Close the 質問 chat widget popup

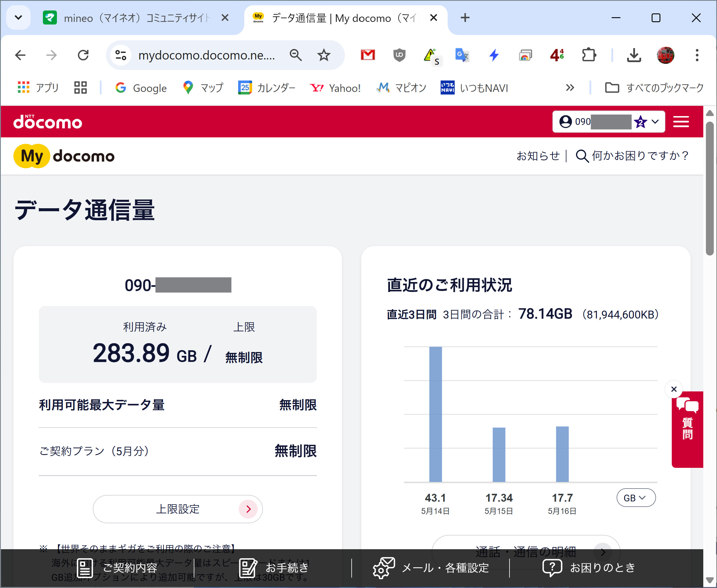tap(674, 389)
